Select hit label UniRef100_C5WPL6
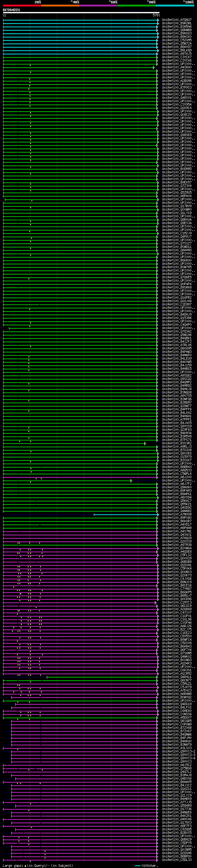 point(177,474)
